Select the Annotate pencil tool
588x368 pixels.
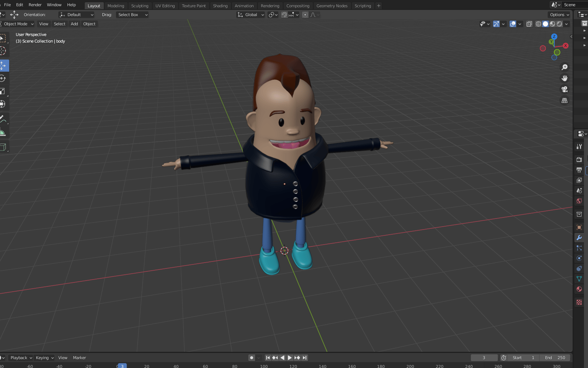[3, 120]
